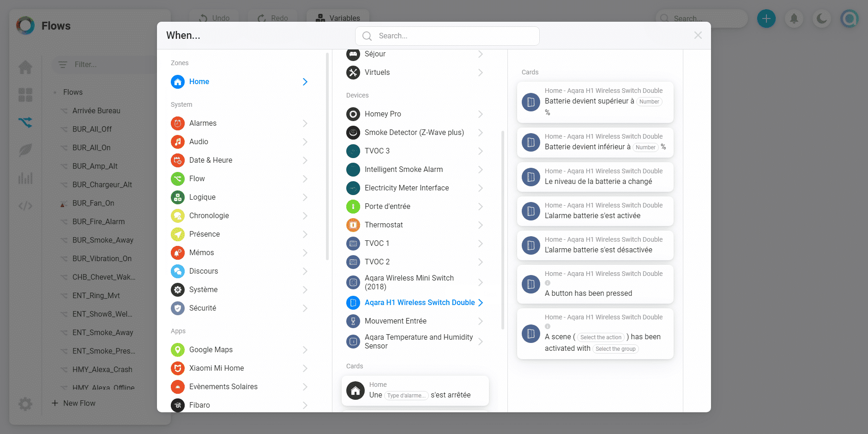Click the plus add button in top bar

pyautogui.click(x=766, y=18)
